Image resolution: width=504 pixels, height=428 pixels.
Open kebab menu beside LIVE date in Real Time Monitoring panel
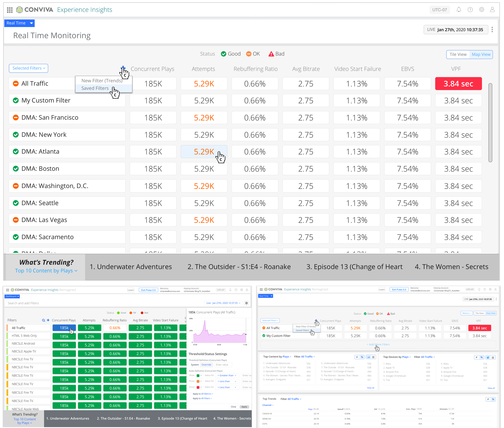[492, 30]
